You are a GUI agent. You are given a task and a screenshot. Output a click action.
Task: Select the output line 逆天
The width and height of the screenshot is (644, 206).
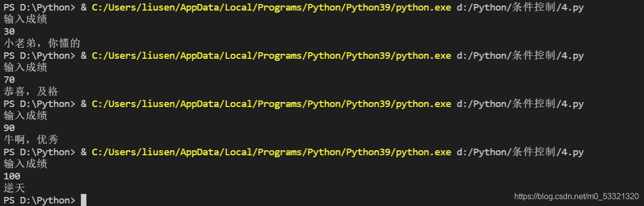[14, 188]
